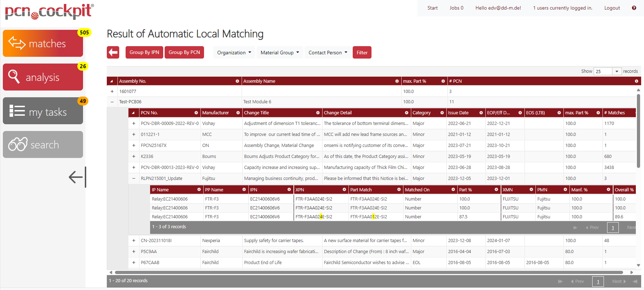This screenshot has height=290, width=644.
Task: Open max. Part % outer column settings gear
Action: coord(443,81)
